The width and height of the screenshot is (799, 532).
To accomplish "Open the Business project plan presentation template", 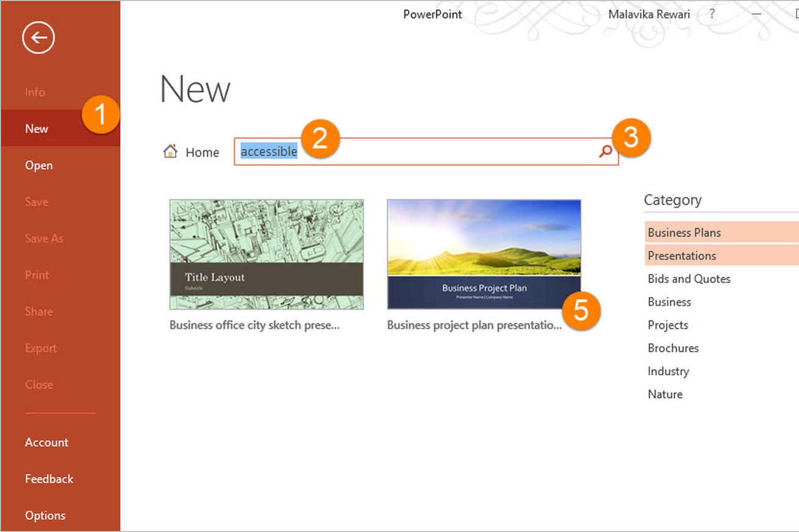I will pos(484,254).
